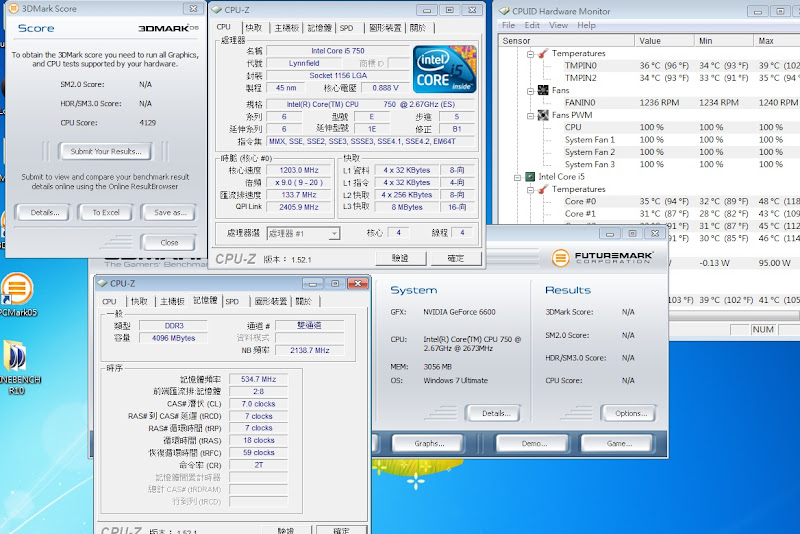Click the 驗證 button in upper CPU-Z

tap(401, 259)
